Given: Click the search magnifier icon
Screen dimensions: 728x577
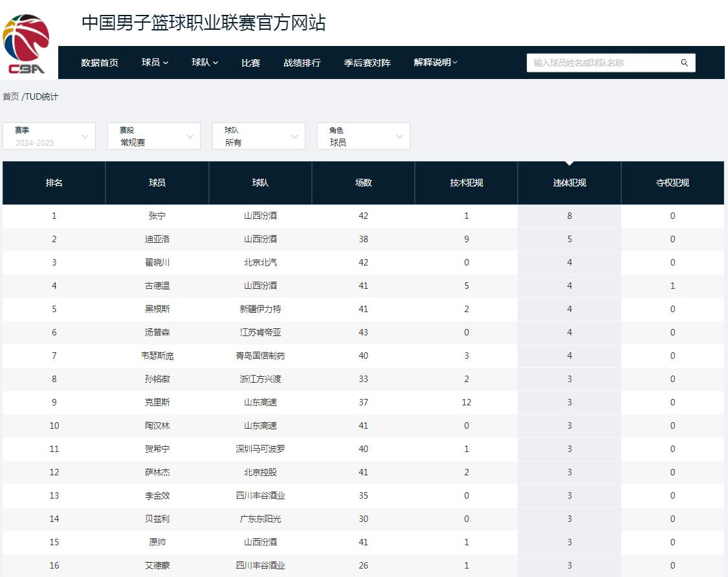Looking at the screenshot, I should click(x=684, y=63).
